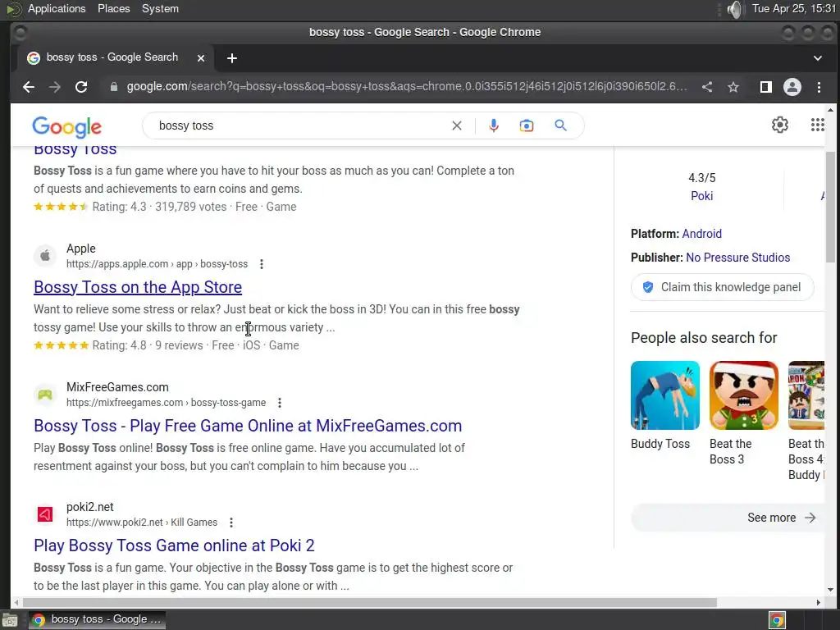Open the Poki rating link

click(x=702, y=196)
